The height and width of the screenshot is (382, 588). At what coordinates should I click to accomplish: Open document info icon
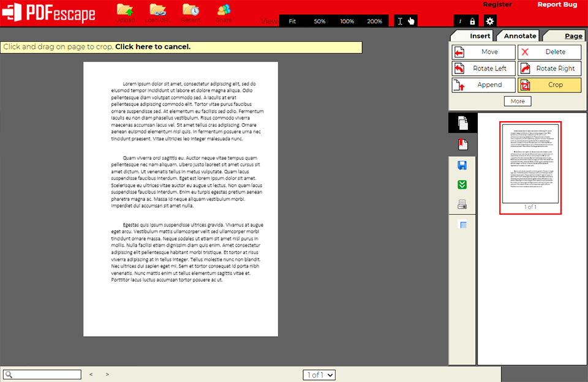pyautogui.click(x=460, y=21)
